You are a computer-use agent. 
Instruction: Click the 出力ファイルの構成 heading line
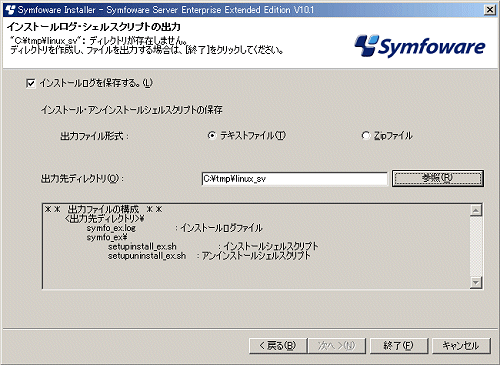[104, 210]
